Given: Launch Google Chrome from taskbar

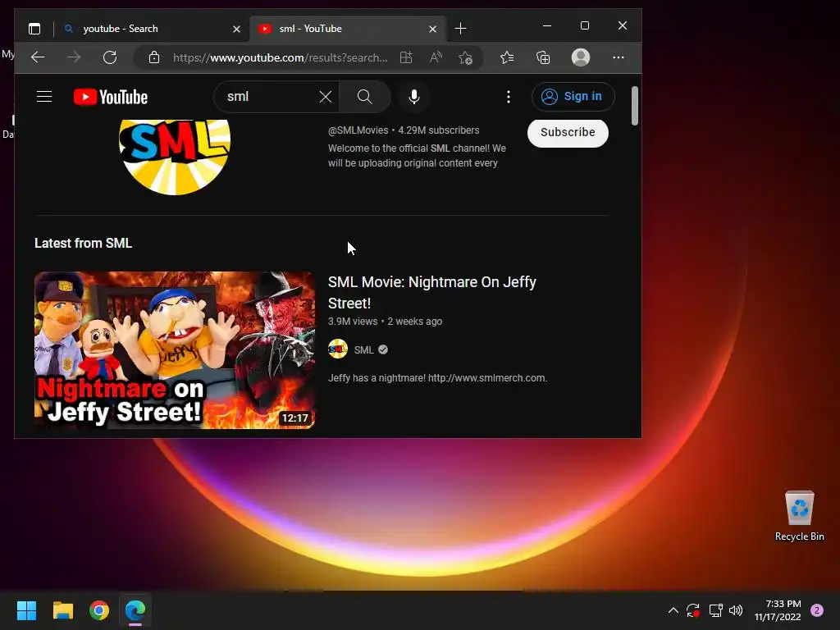Looking at the screenshot, I should click(x=99, y=610).
